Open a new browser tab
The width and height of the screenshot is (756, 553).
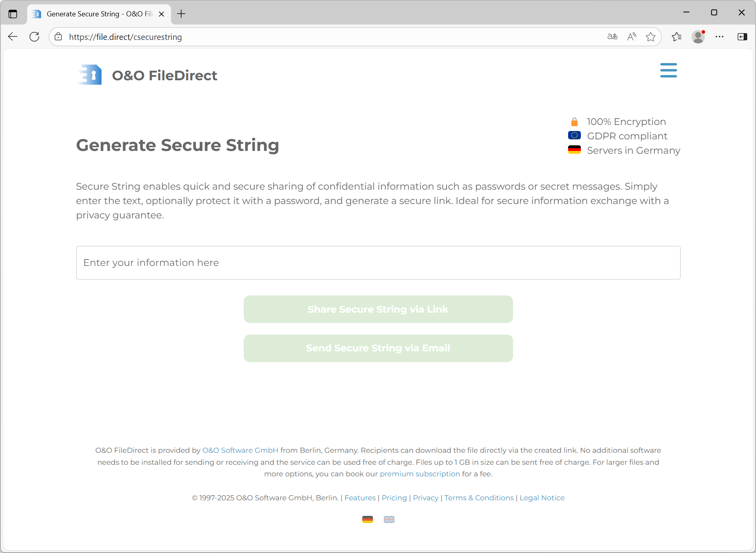[182, 14]
